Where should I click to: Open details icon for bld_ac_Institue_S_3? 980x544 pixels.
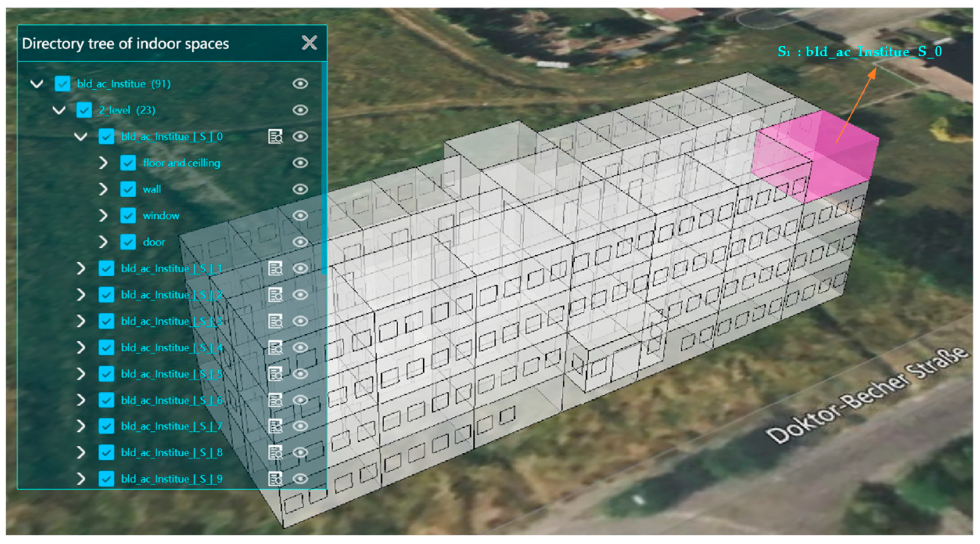tap(275, 321)
